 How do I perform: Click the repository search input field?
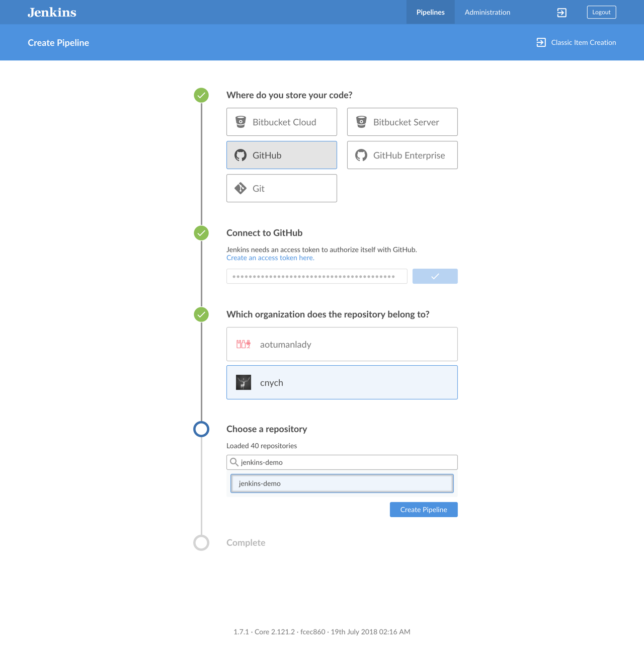[347, 462]
